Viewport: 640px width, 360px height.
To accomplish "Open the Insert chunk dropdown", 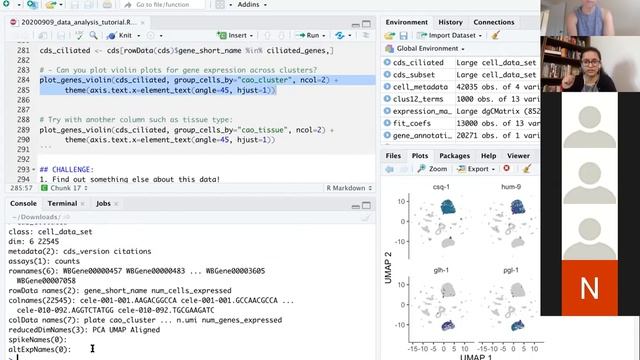I will point(235,36).
